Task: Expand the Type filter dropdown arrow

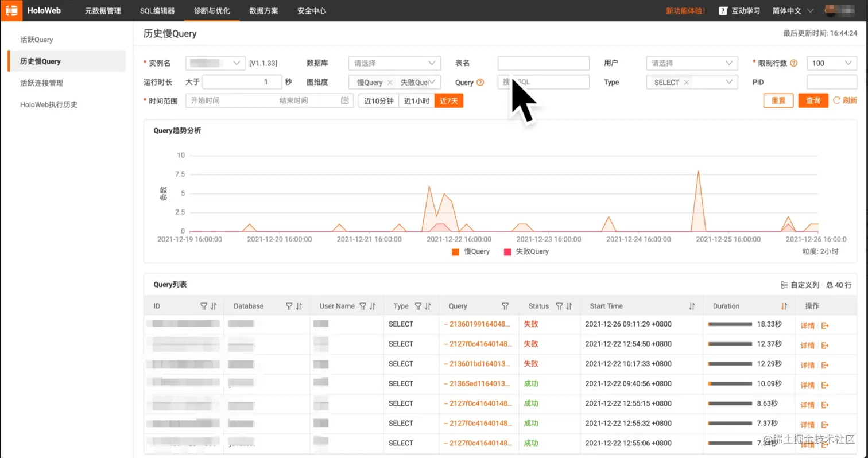Action: [730, 82]
